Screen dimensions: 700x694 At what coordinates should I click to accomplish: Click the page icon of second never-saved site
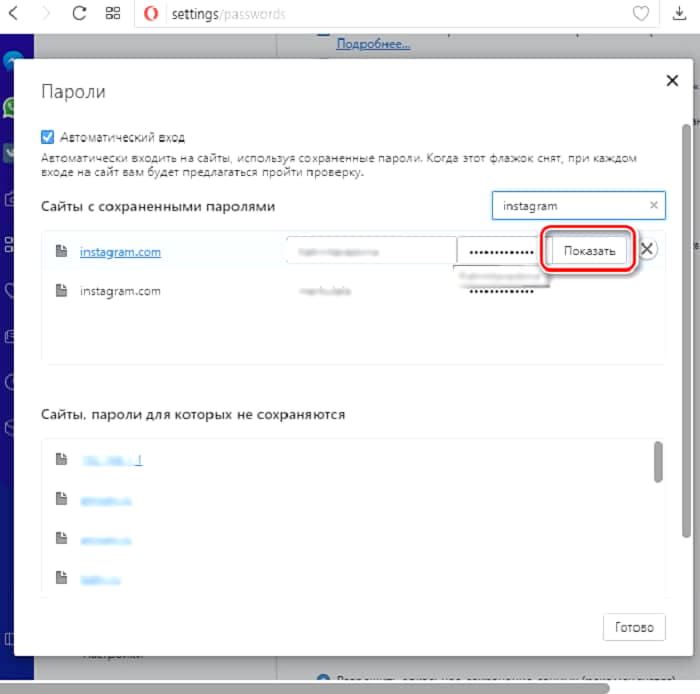(61, 499)
